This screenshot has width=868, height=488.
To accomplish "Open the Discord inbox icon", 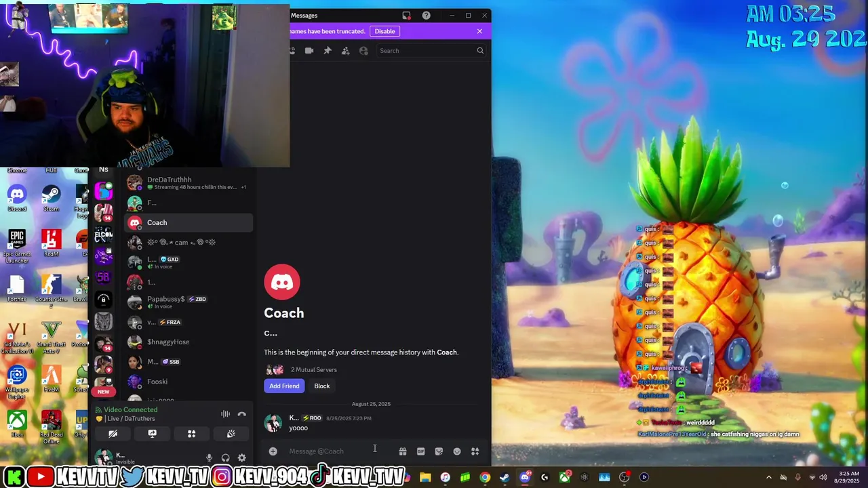I will pos(406,16).
